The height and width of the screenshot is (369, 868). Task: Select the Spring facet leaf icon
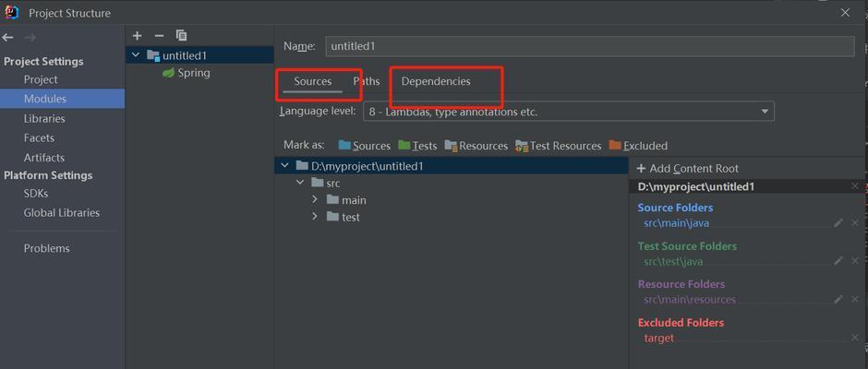(x=168, y=73)
